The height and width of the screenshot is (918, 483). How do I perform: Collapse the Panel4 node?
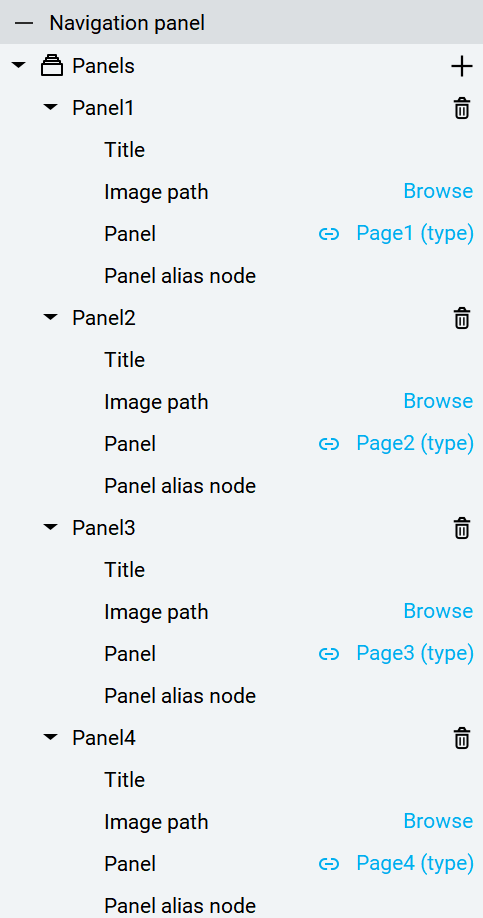click(x=52, y=737)
